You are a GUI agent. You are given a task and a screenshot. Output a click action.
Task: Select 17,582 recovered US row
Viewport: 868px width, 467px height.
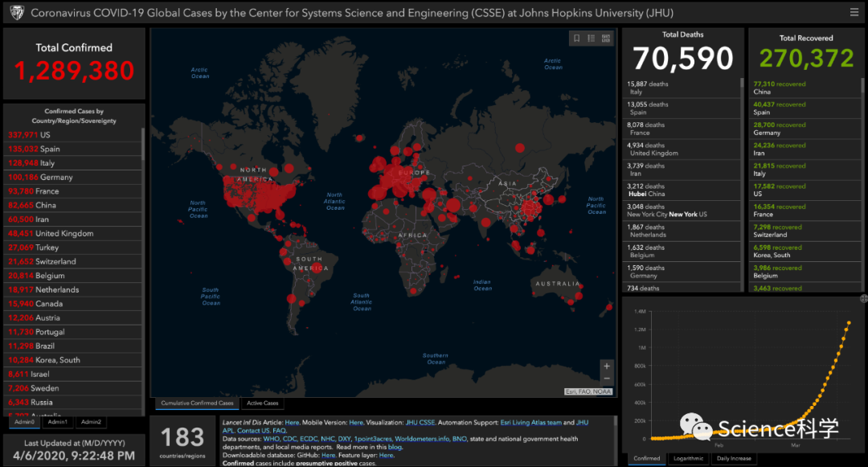tap(805, 190)
